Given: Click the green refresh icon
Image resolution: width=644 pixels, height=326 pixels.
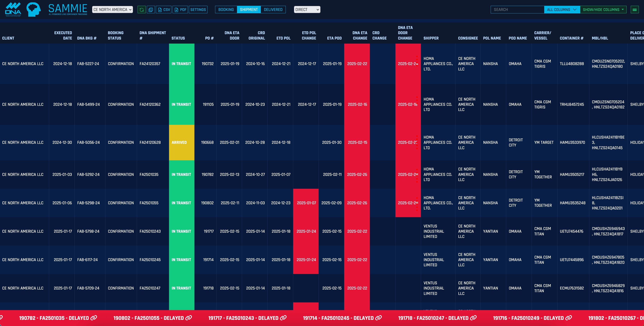Looking at the screenshot, I should pyautogui.click(x=141, y=10).
